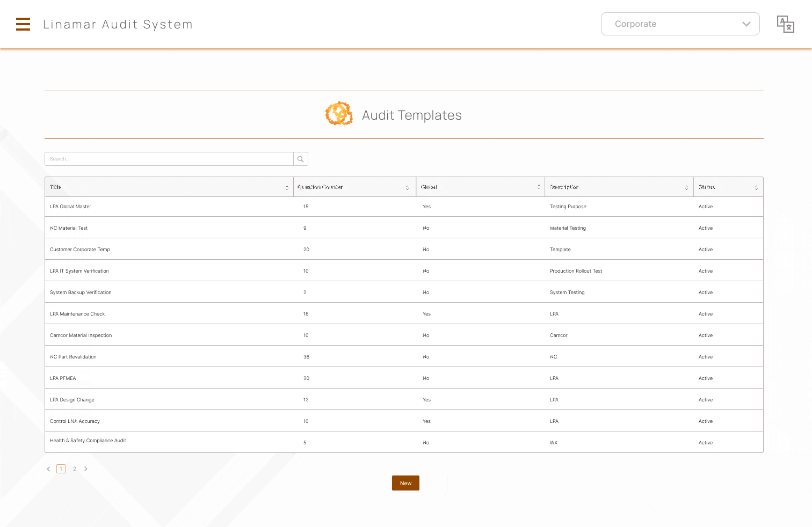This screenshot has width=812, height=527.
Task: Click in the Search input field
Action: click(x=169, y=159)
